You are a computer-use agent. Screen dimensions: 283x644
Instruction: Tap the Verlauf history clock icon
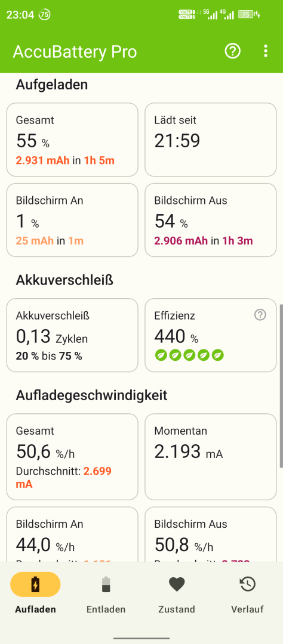point(248,584)
